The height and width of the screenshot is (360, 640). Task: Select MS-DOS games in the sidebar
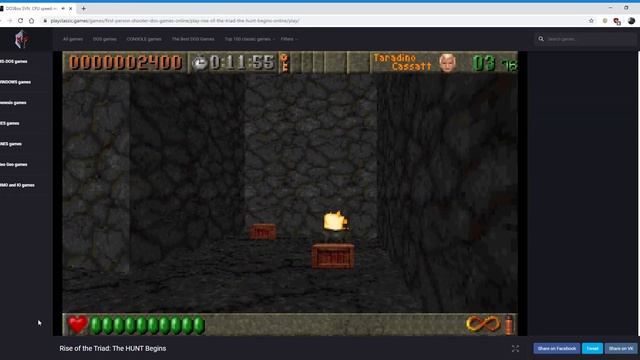[x=13, y=61]
